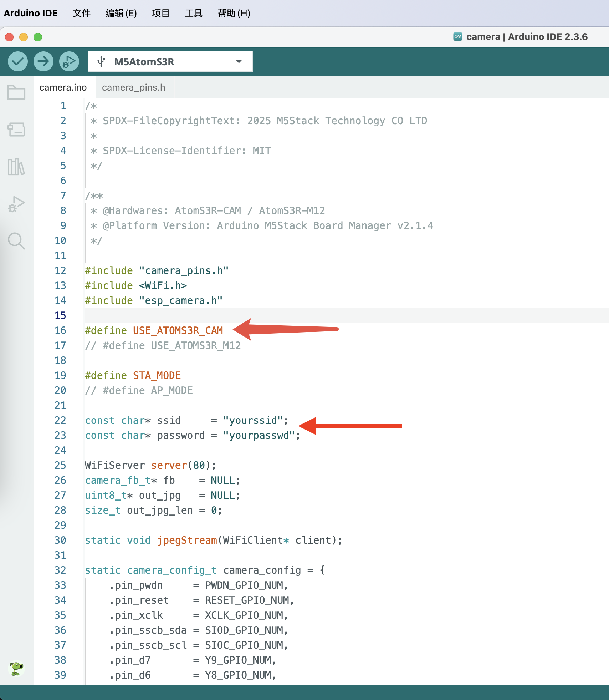Image resolution: width=609 pixels, height=700 pixels.
Task: Close the window with red button
Action: coord(10,37)
